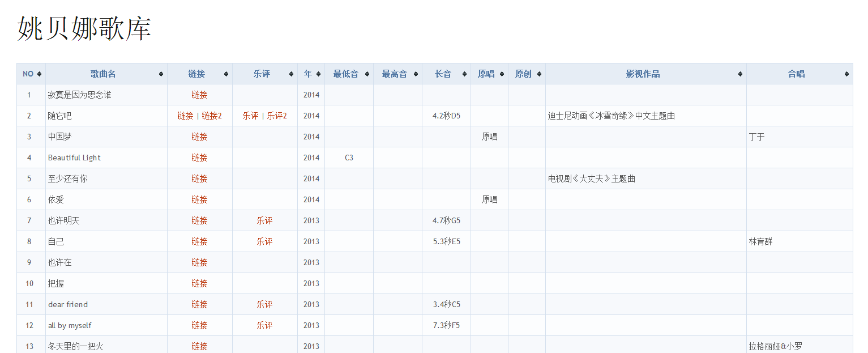Image resolution: width=868 pixels, height=353 pixels.
Task: Click sort arrows in 链接 column header
Action: 226,74
